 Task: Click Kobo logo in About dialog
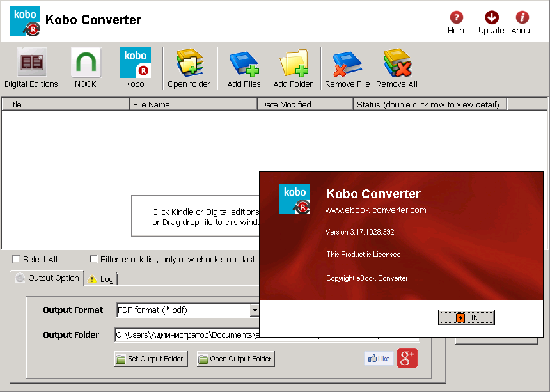[x=295, y=199]
